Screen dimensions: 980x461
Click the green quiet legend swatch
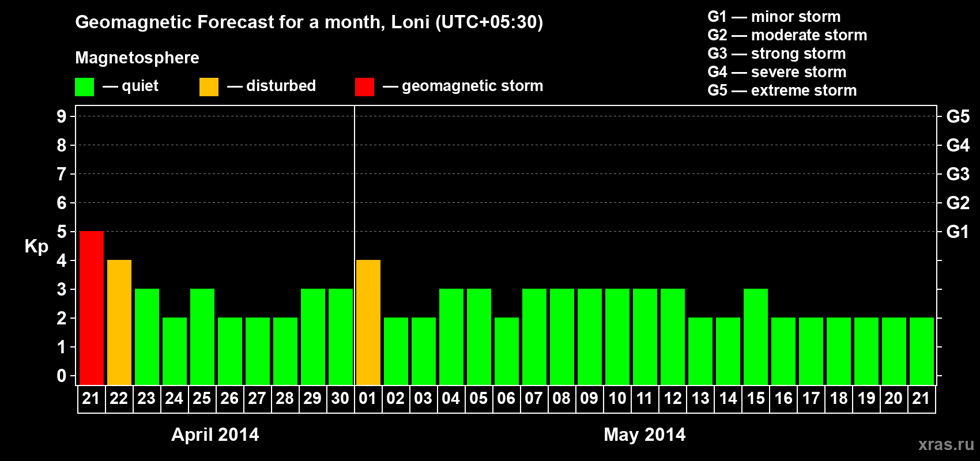tap(84, 87)
